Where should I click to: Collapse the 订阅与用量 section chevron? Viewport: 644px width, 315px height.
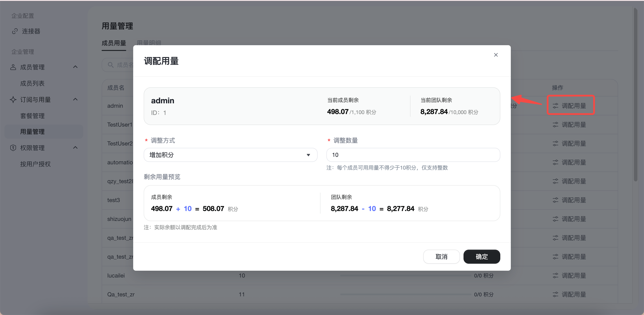coord(75,99)
